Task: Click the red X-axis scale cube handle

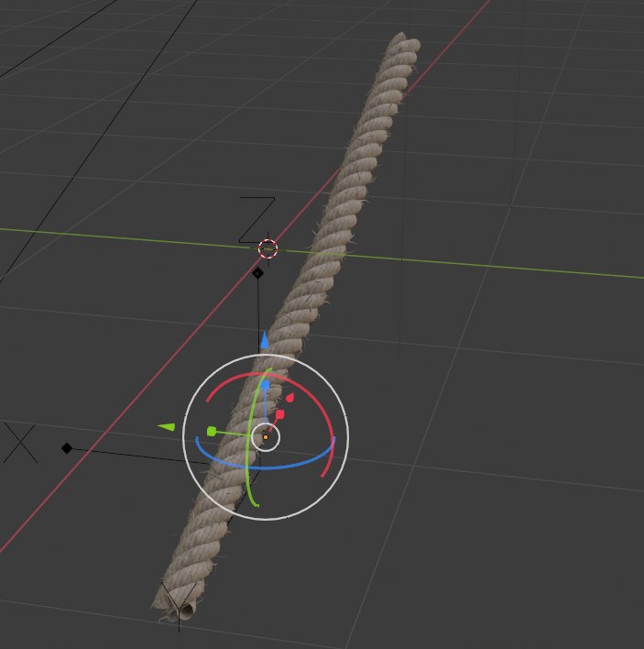Action: click(x=280, y=414)
